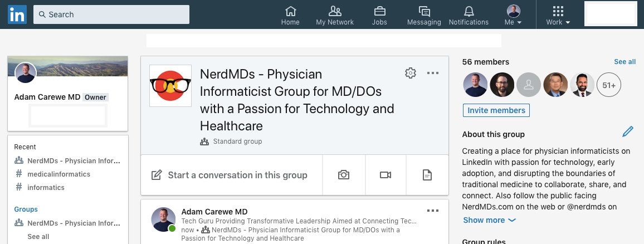Click the LinkedIn logo icon
Viewport: 644px width, 244px height.
(17, 14)
